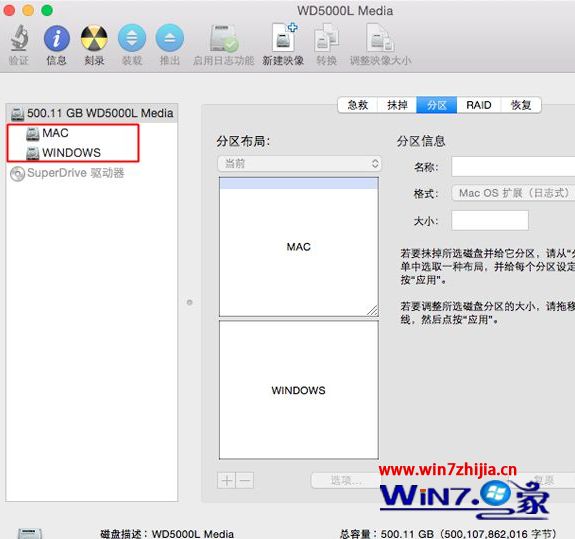The width and height of the screenshot is (575, 539).
Task: Click Enable Journaling (启用日志功能) icon
Action: [223, 38]
